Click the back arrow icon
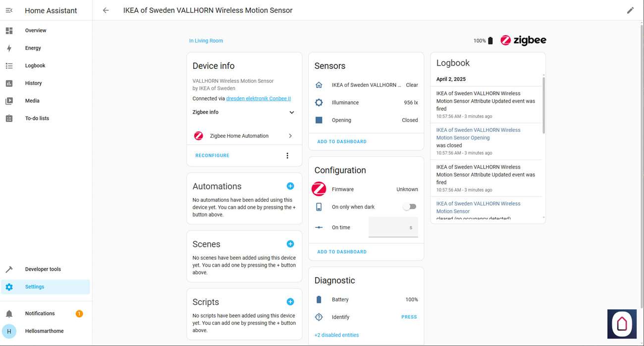 [x=106, y=10]
